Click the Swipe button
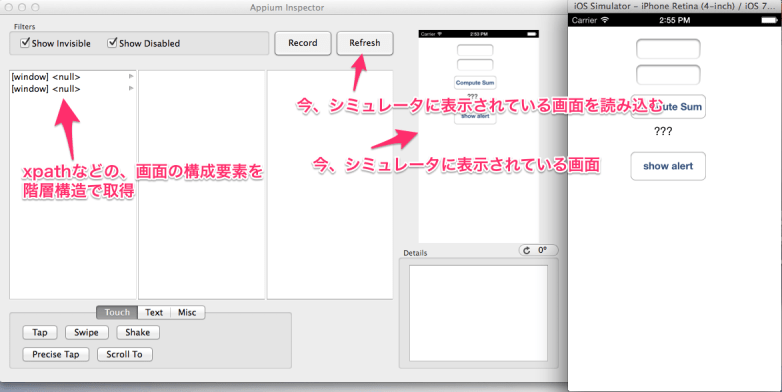The height and width of the screenshot is (392, 782). click(x=86, y=333)
